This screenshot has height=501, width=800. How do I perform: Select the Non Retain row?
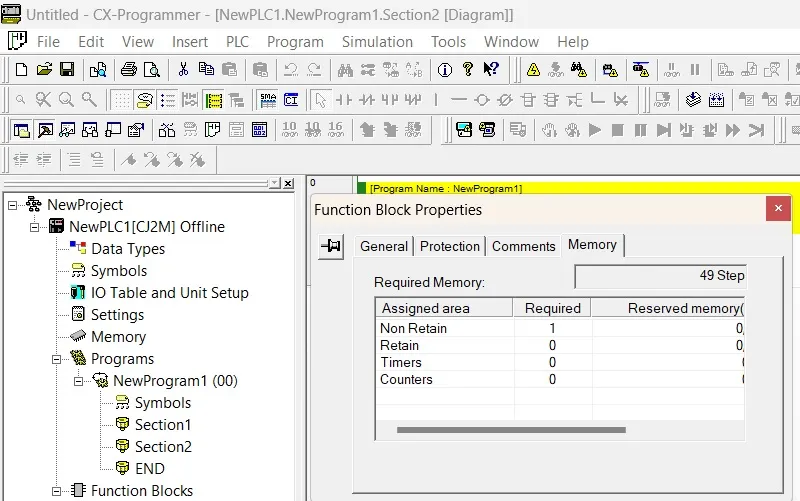coord(560,329)
